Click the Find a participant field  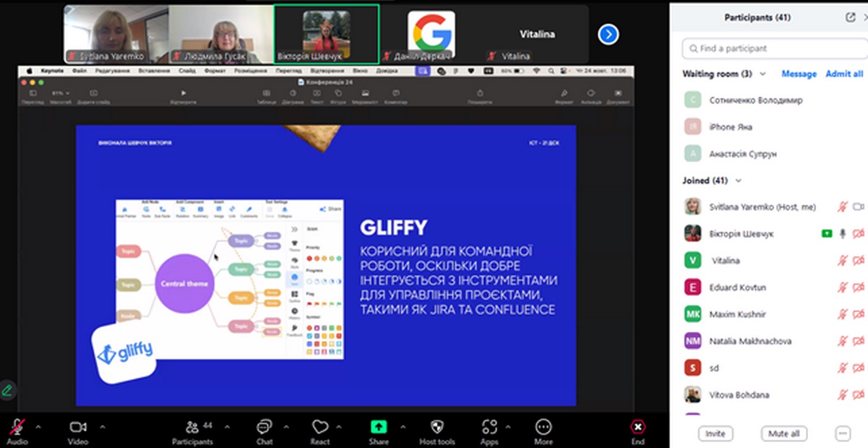[x=774, y=49]
